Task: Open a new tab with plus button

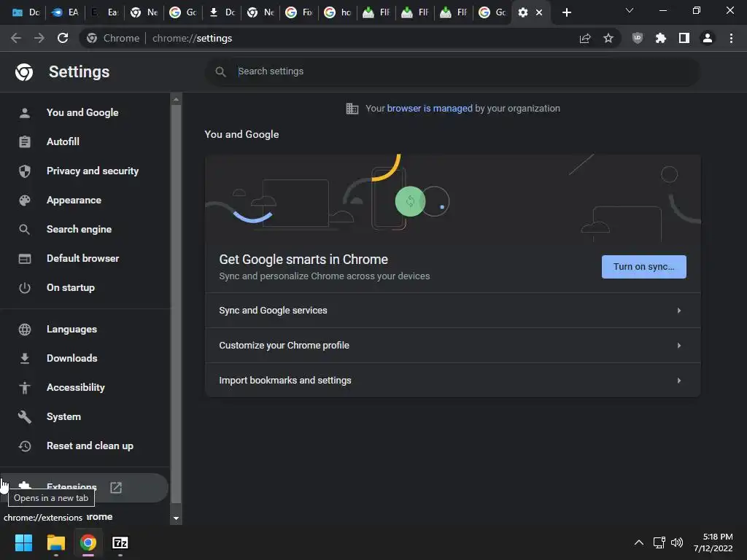Action: point(566,12)
